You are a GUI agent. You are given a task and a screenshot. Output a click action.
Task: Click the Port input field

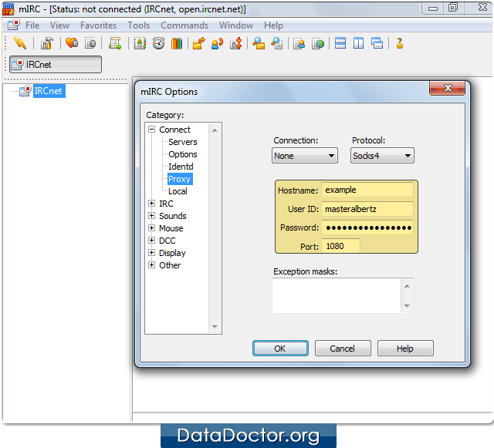point(340,246)
